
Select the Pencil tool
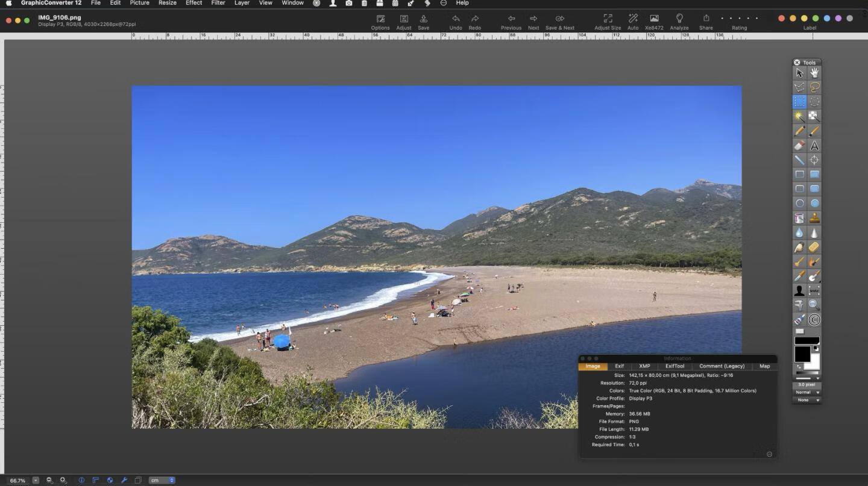[x=799, y=131]
